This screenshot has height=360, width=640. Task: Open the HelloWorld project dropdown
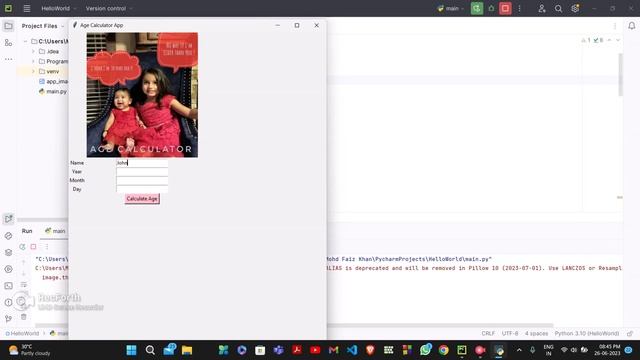point(58,8)
